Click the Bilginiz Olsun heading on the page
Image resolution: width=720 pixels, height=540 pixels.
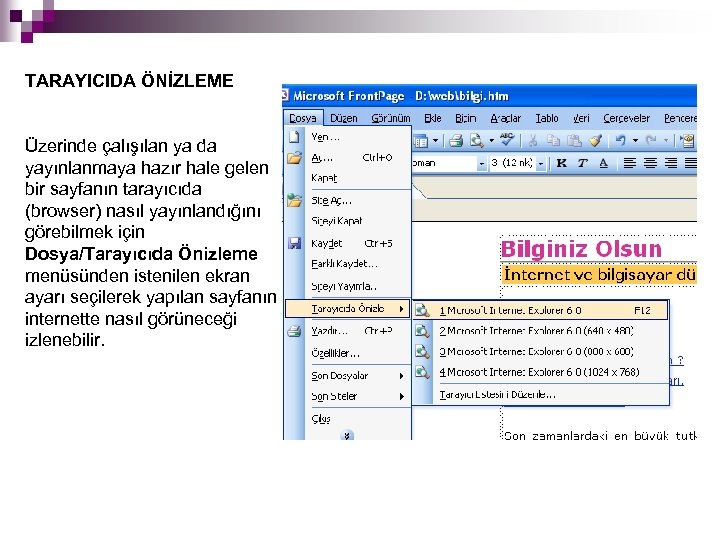581,249
